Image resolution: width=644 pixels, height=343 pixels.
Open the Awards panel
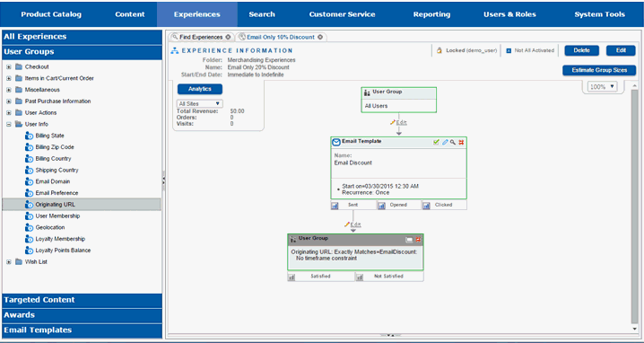(x=83, y=315)
